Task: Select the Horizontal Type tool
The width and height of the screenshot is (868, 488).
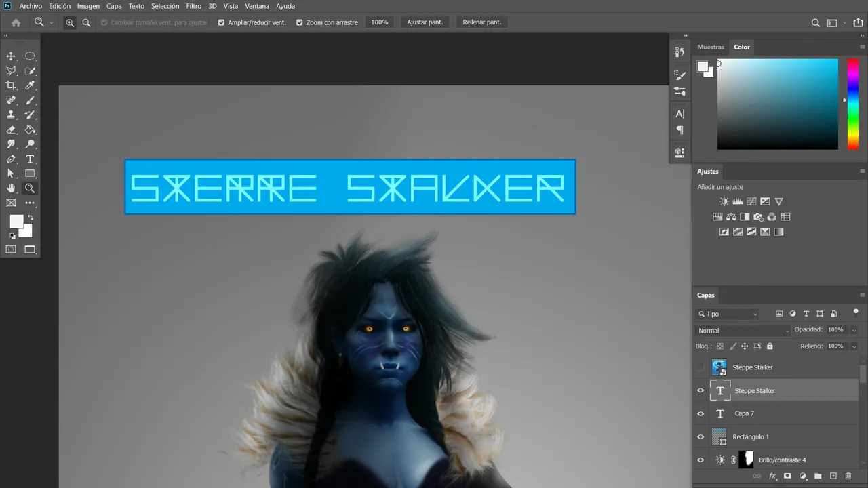Action: point(30,159)
